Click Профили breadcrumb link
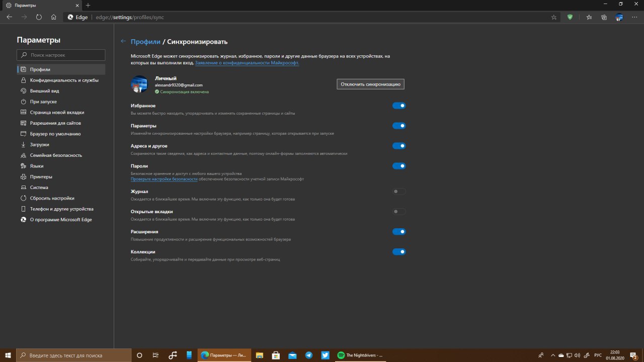Viewport: 644px width, 362px height. (145, 42)
